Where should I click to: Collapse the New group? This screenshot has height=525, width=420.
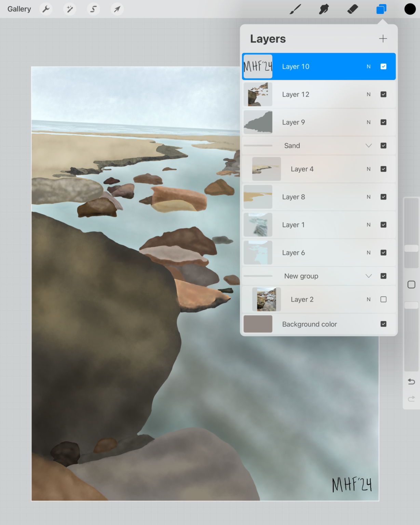[368, 276]
